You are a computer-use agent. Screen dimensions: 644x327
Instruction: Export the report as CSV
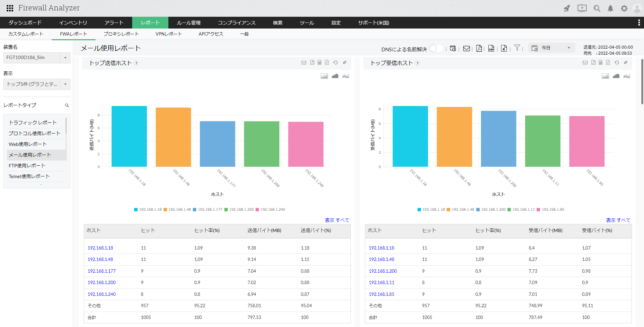click(x=491, y=49)
